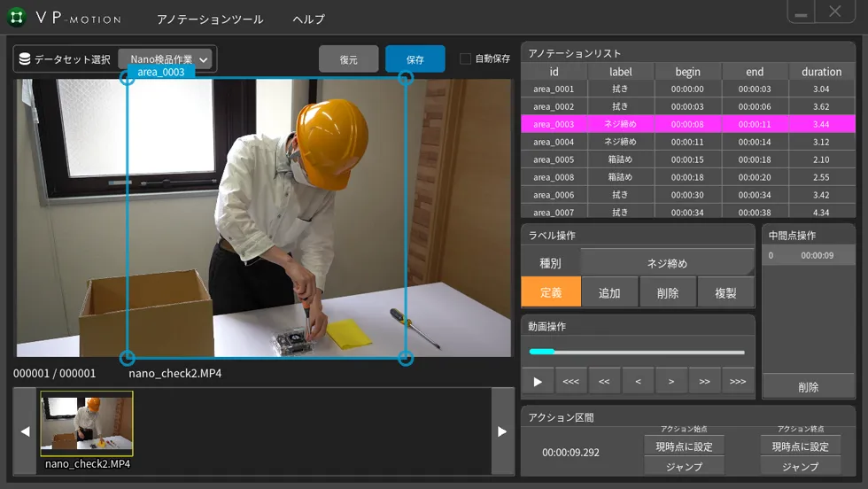Step forward one frame with > button
This screenshot has width=868, height=489.
671,381
